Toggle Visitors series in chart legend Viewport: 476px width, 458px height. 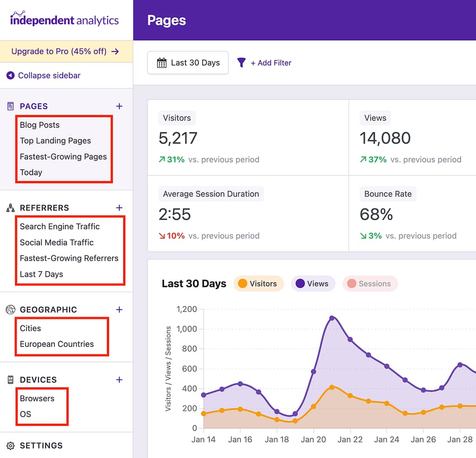258,284
